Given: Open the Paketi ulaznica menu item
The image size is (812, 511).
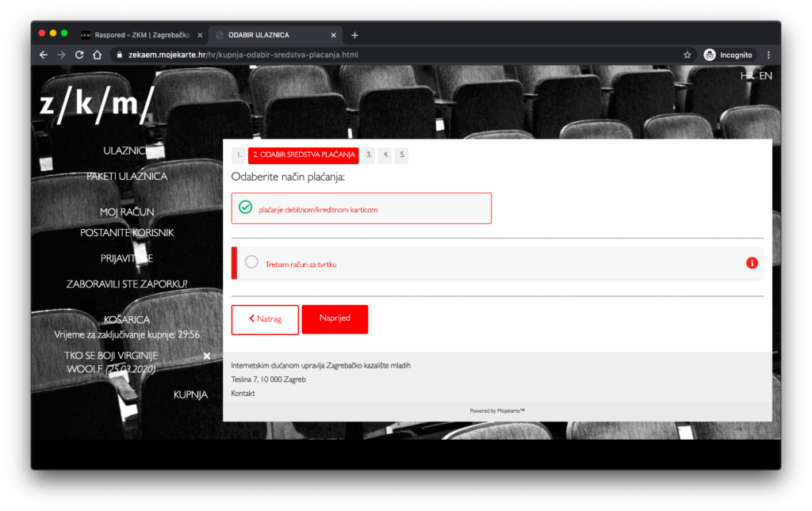Looking at the screenshot, I should point(127,177).
